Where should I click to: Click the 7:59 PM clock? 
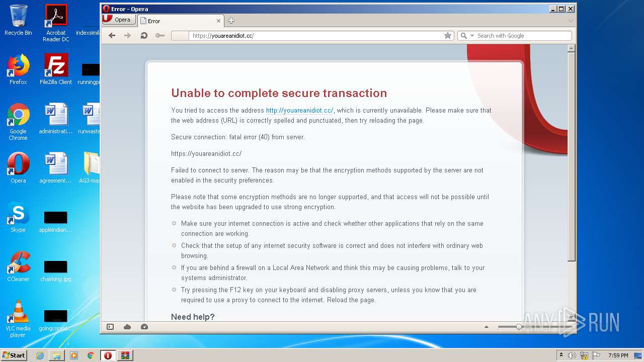(618, 355)
